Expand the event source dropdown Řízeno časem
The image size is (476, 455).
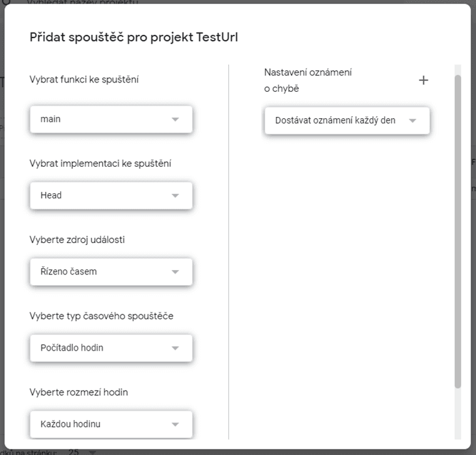click(111, 272)
